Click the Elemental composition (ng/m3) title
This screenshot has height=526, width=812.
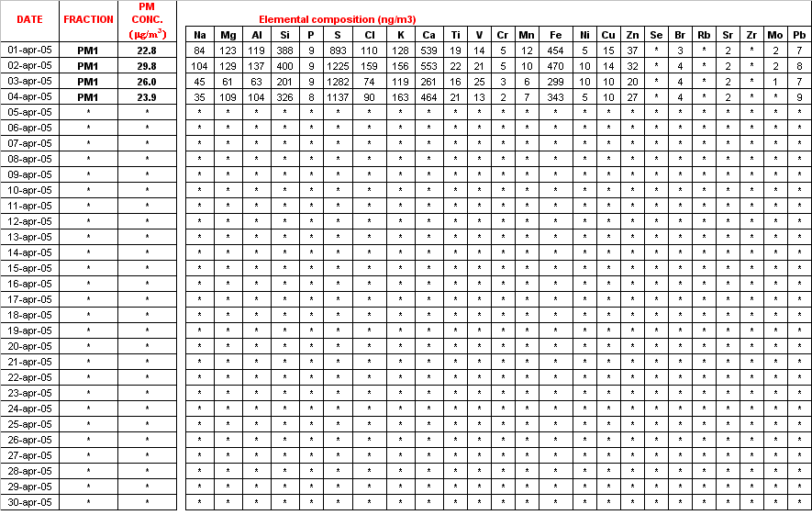pos(337,19)
